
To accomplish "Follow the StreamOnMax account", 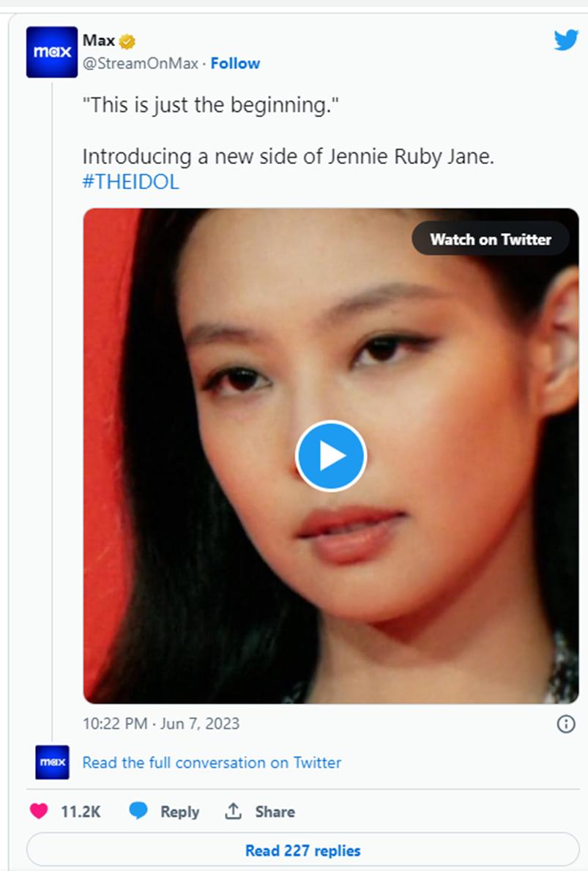I will [x=235, y=64].
